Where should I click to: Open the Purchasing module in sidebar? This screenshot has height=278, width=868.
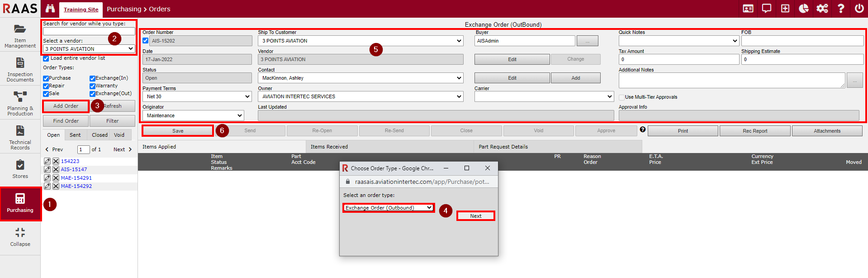[x=20, y=203]
